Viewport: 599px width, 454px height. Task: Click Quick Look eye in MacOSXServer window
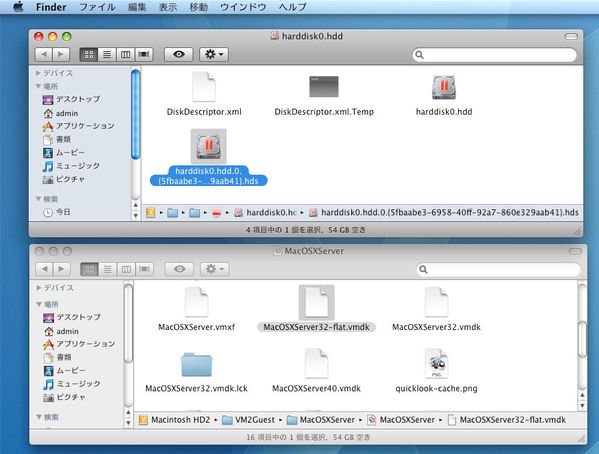(180, 269)
